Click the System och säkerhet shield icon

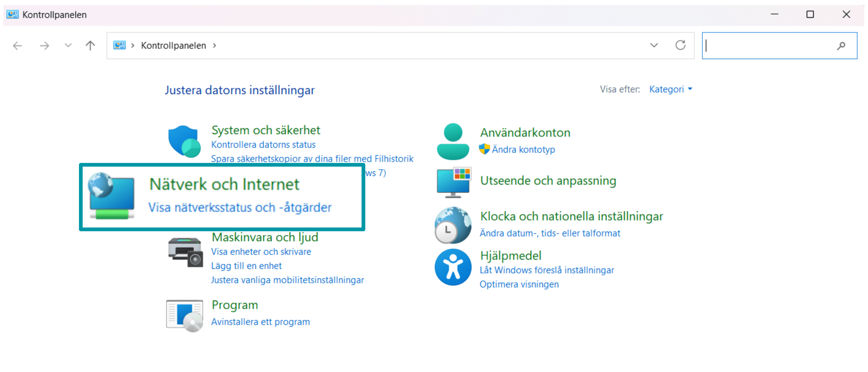[x=184, y=141]
